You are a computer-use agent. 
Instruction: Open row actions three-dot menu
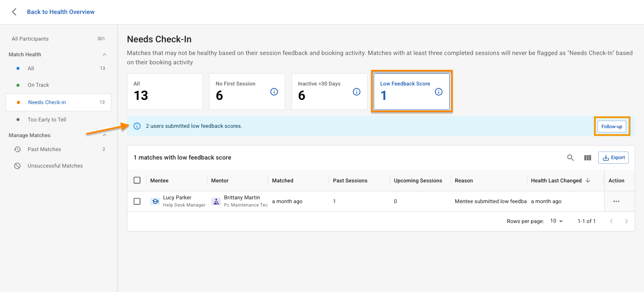point(616,201)
